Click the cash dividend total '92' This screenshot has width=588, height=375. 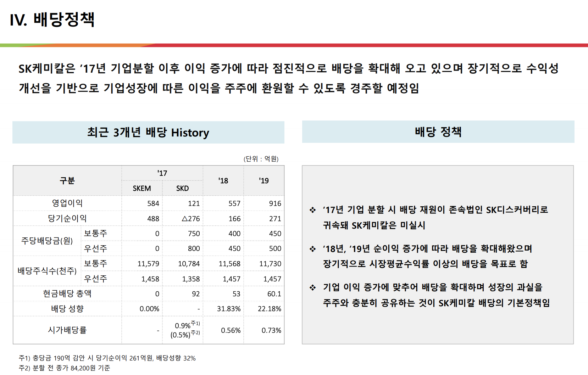[196, 294]
